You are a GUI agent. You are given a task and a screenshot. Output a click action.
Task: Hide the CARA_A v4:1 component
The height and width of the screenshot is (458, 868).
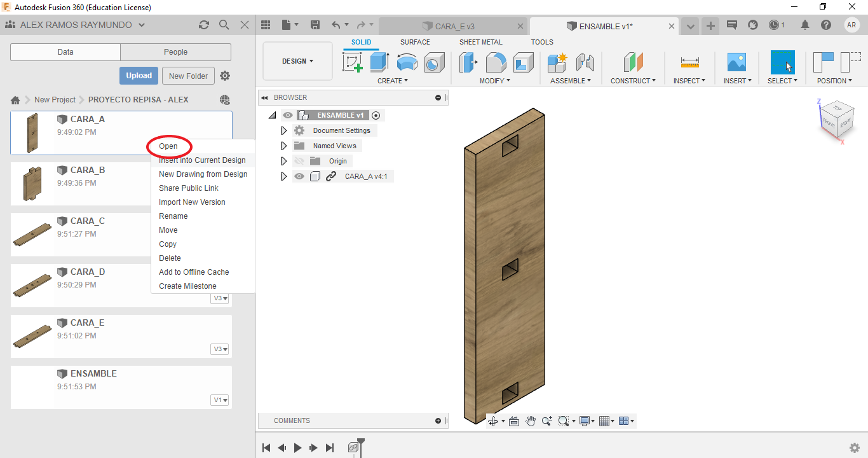click(299, 176)
